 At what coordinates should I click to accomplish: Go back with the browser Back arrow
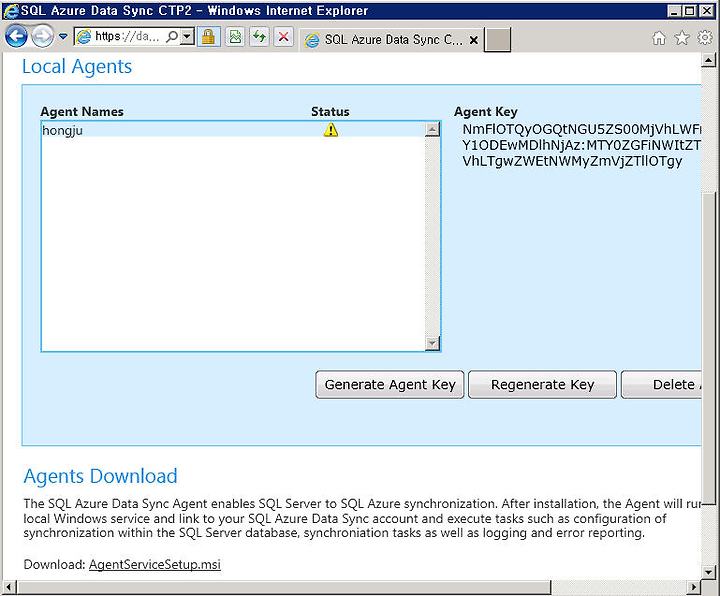pyautogui.click(x=16, y=36)
